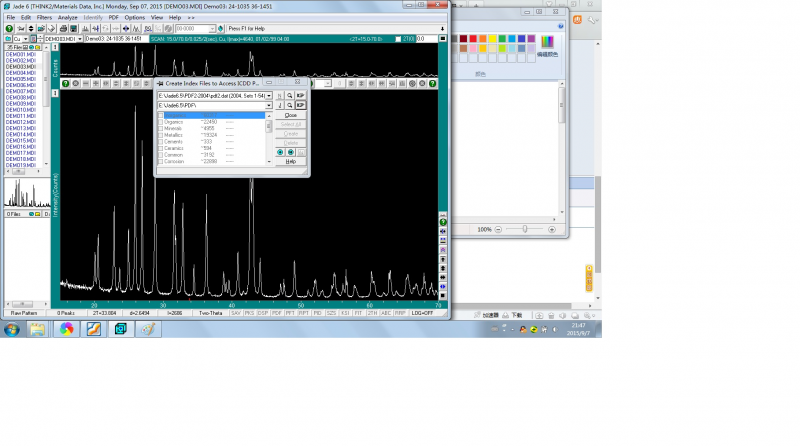The image size is (800, 446).
Task: Click the PKS status bar button
Action: pyautogui.click(x=249, y=313)
